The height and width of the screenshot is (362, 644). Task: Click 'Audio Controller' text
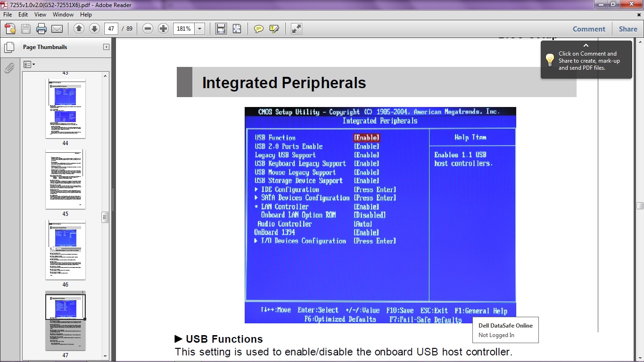click(x=285, y=224)
